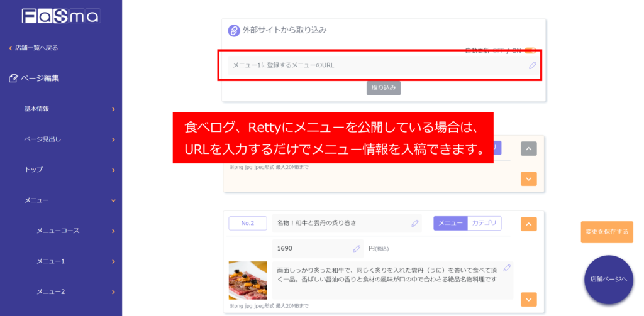Click the wagyu dish thumbnail image
The image size is (644, 316).
coord(247,280)
